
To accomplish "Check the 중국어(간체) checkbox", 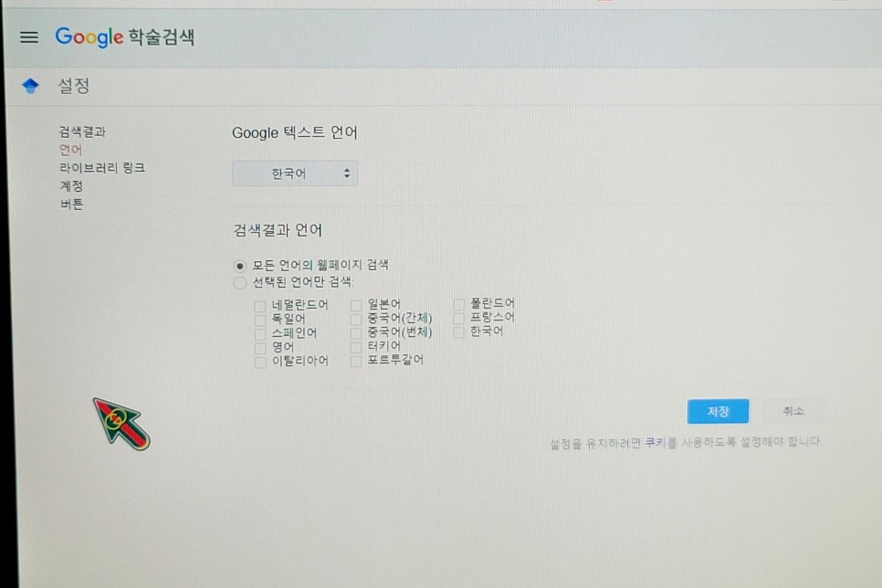I will [355, 320].
